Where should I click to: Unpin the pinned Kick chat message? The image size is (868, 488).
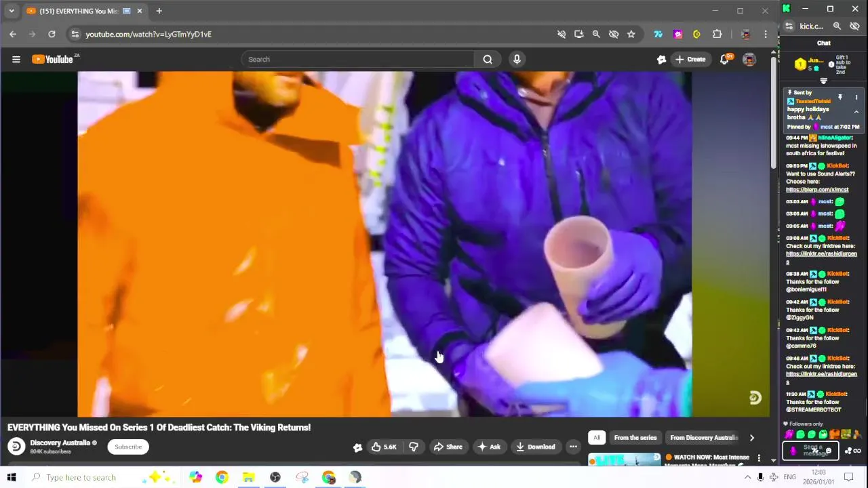click(x=840, y=98)
